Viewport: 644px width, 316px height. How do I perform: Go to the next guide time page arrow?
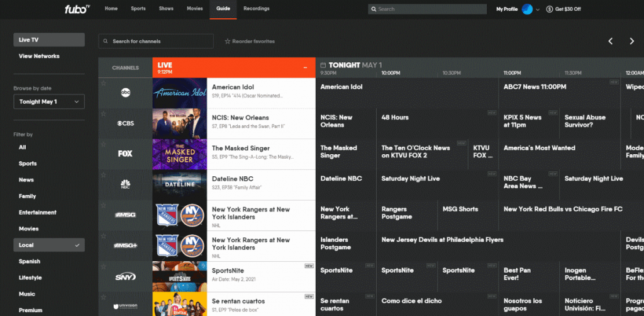[631, 41]
